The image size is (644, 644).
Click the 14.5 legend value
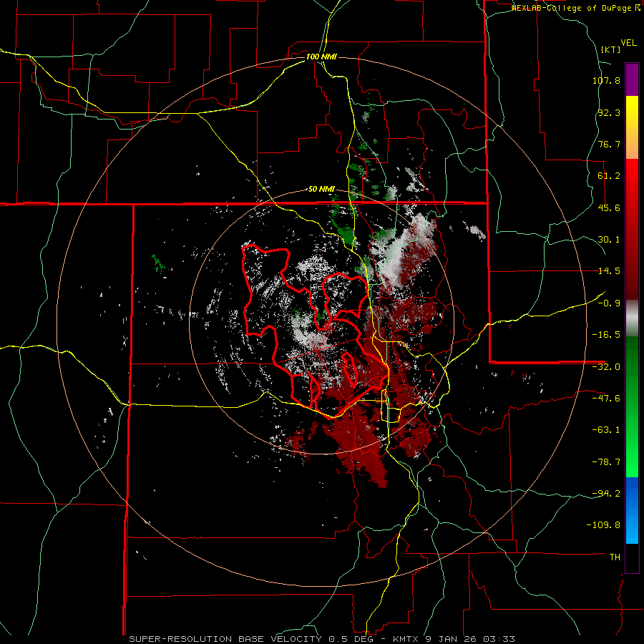(x=609, y=271)
